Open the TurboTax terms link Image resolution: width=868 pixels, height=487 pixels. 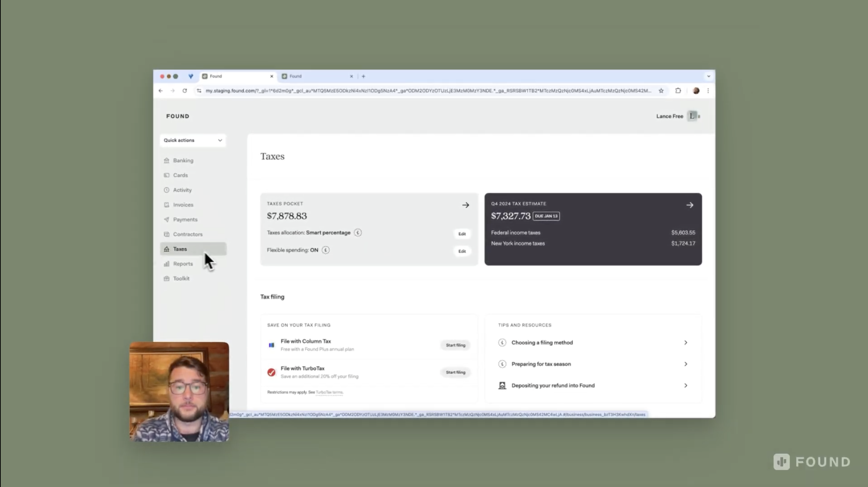click(x=329, y=392)
